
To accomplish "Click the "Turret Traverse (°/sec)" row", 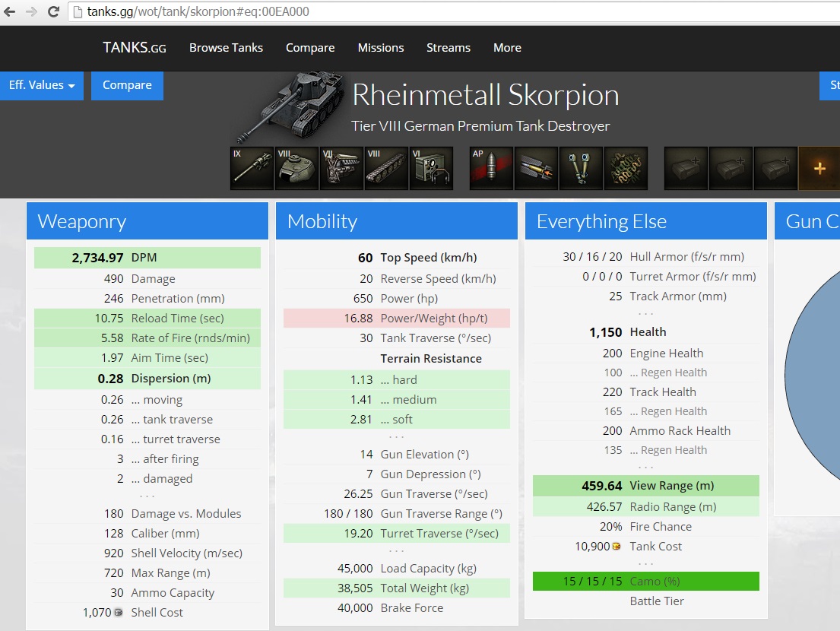I will [x=397, y=534].
